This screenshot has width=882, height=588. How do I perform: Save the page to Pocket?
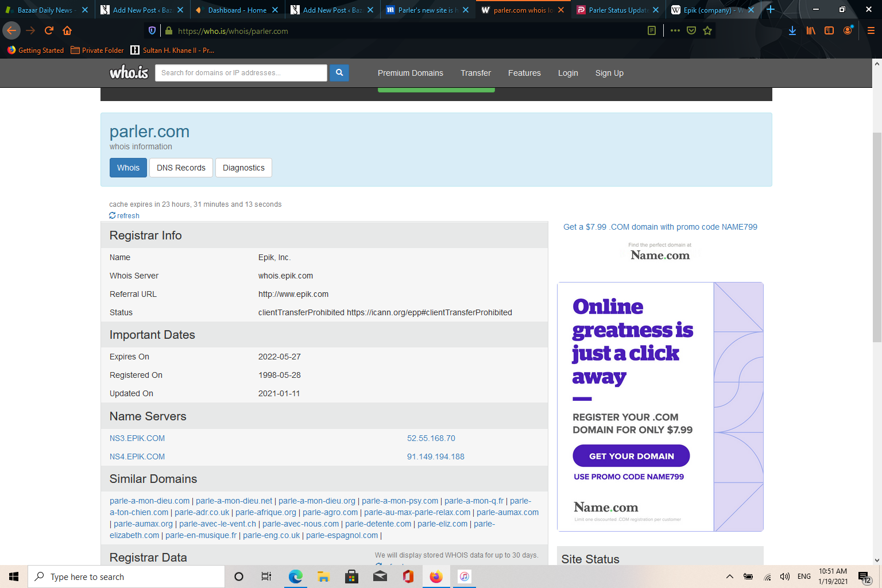(691, 31)
